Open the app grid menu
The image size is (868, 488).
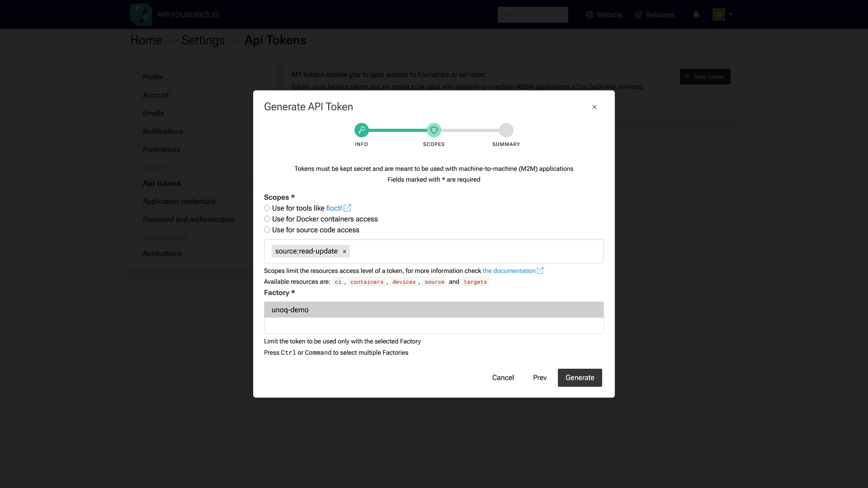coord(719,14)
